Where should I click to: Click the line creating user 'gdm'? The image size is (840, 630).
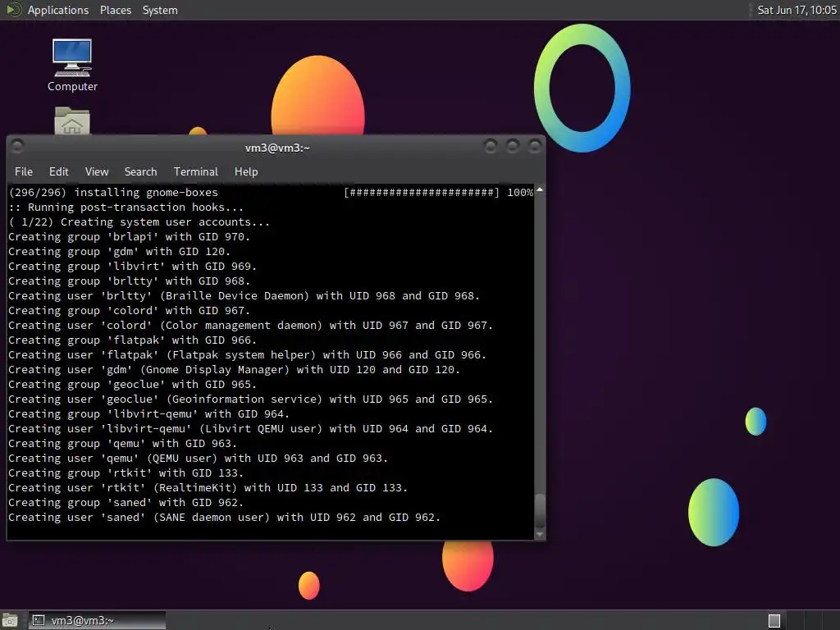point(234,370)
